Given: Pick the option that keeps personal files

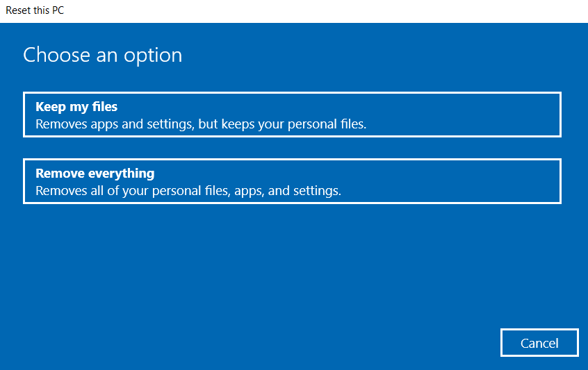Looking at the screenshot, I should point(292,115).
